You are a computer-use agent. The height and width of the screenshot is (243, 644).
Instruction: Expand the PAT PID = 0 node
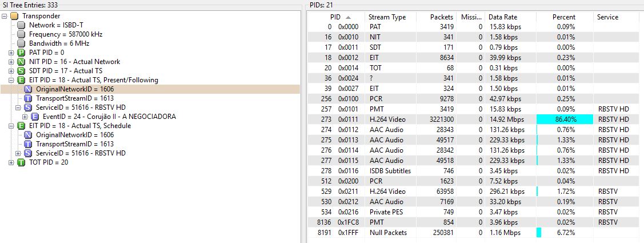pyautogui.click(x=11, y=53)
